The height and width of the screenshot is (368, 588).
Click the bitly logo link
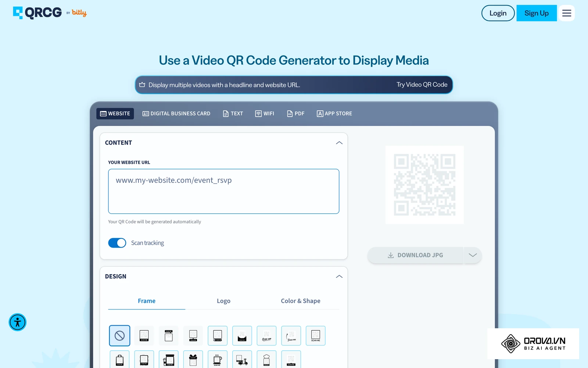point(79,13)
